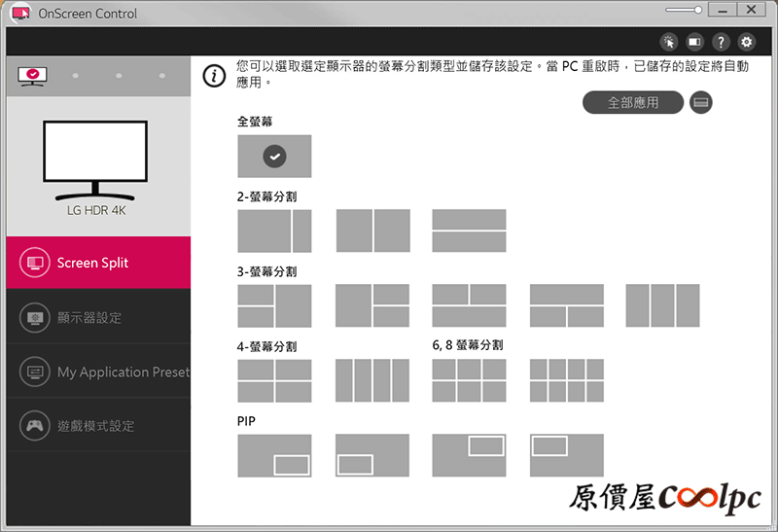
Task: Choose 3-split layout with two bottom panes
Action: coord(567,305)
